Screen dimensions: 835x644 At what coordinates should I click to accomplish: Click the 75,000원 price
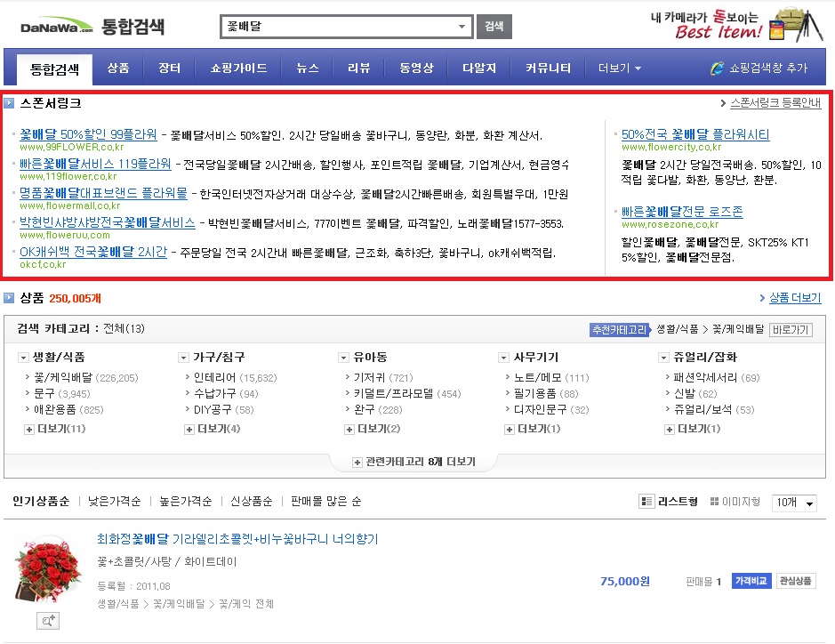pyautogui.click(x=624, y=581)
